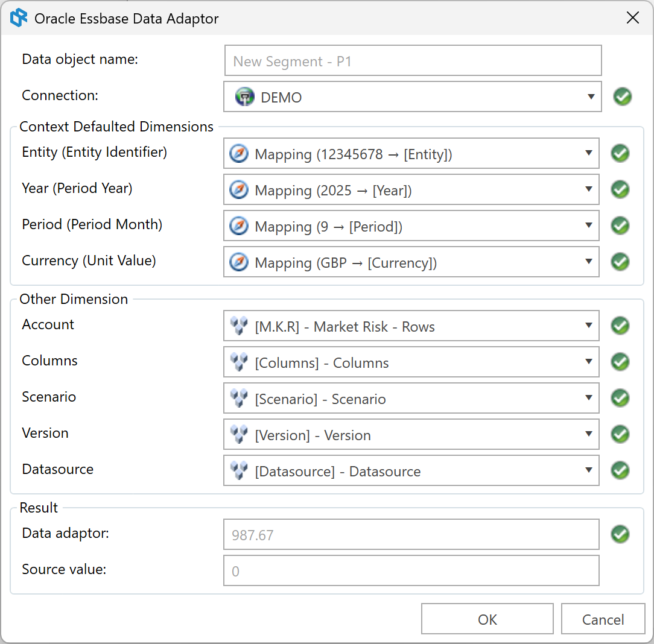Click green check status beside Datasource
This screenshot has width=654, height=644.
[620, 471]
